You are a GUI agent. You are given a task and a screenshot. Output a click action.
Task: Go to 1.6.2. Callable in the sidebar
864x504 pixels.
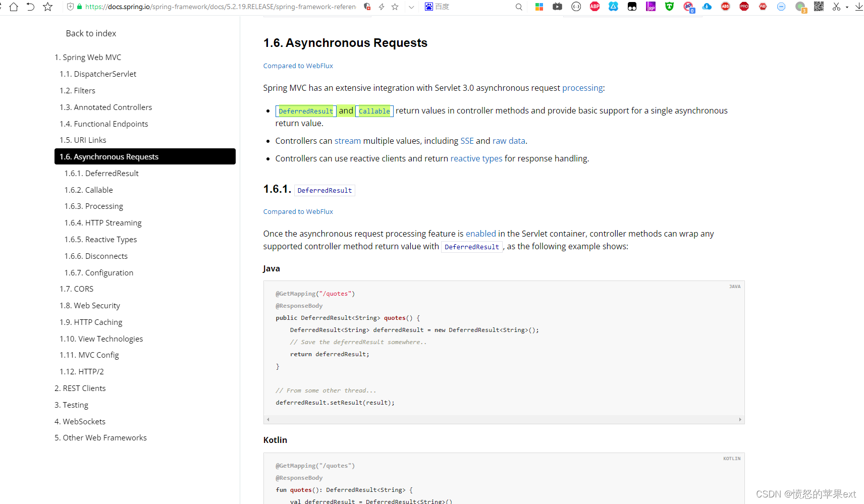88,190
